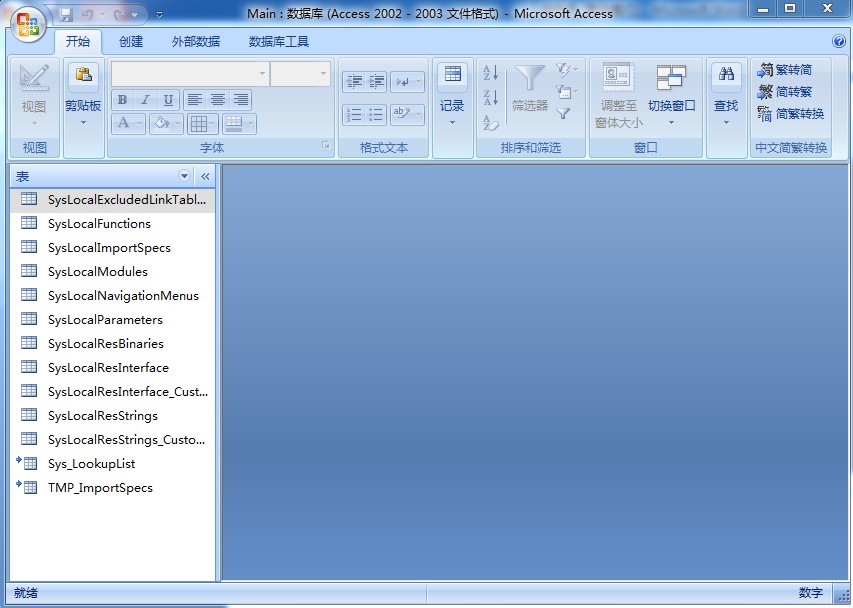Select the SysLocalResStrings table
Screen dimensions: 853x608
[x=113, y=415]
